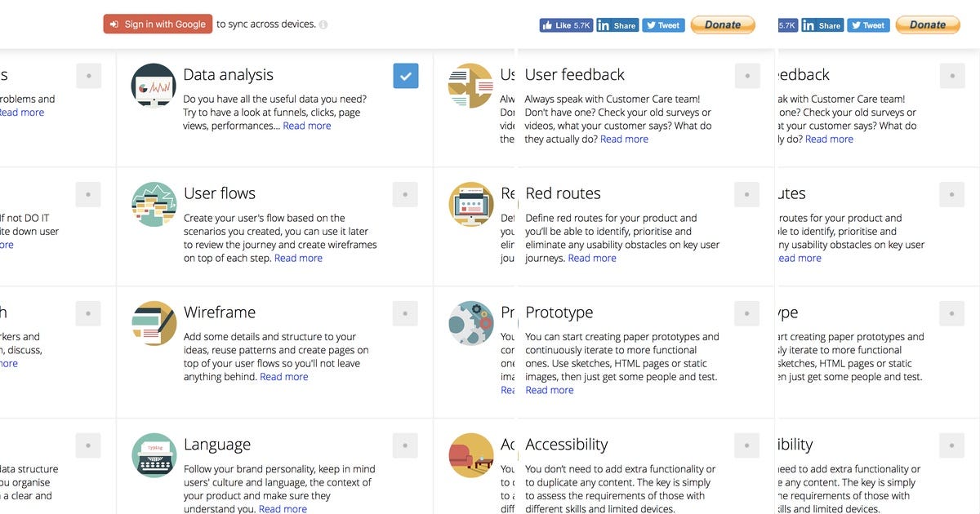Click the LinkedIn logo on the Share button
980x514 pixels.
click(602, 24)
